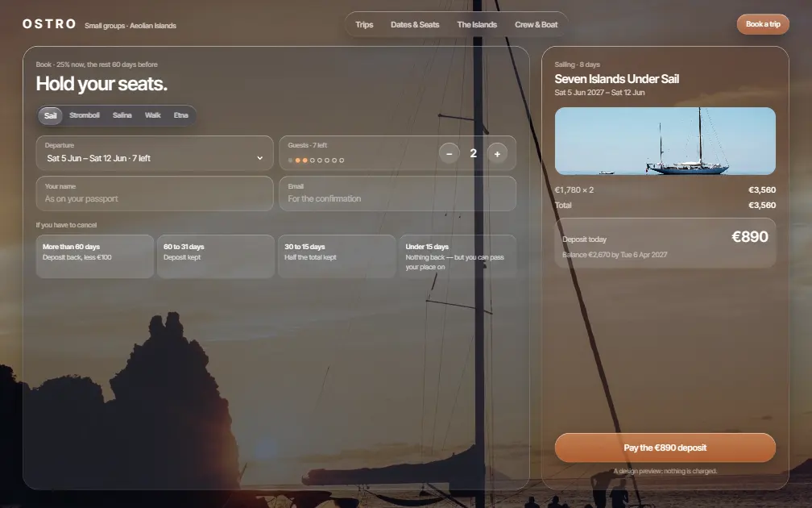Select the Sail trip tab
Image resolution: width=812 pixels, height=508 pixels.
50,115
